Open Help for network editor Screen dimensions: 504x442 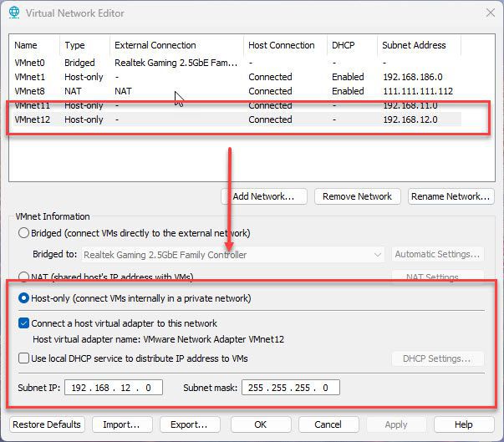click(x=464, y=424)
